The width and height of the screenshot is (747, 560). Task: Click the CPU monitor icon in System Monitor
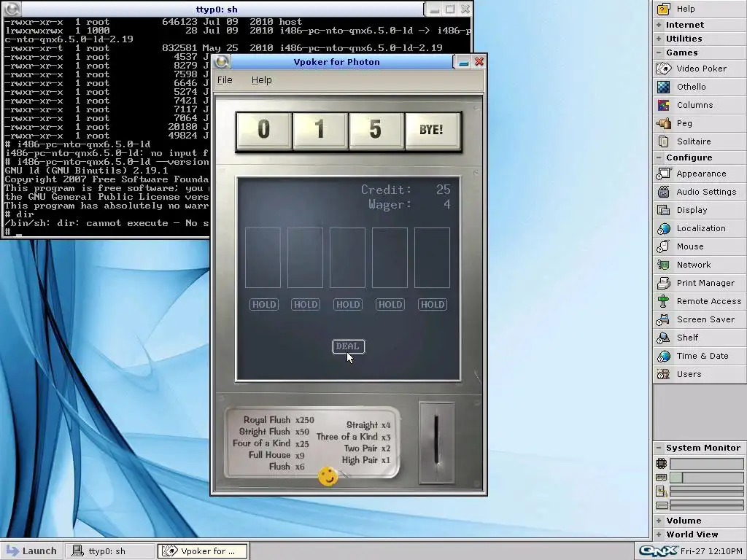(661, 463)
